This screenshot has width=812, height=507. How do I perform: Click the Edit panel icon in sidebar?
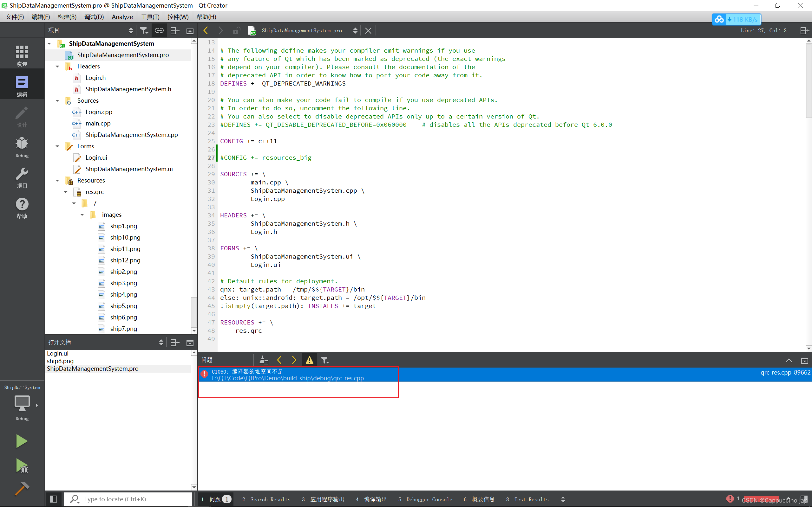(22, 82)
